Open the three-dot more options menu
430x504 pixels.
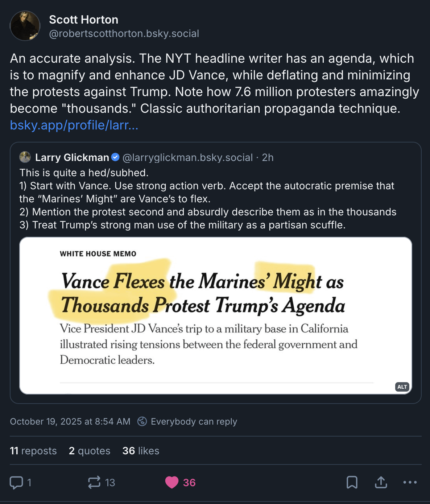(x=410, y=483)
